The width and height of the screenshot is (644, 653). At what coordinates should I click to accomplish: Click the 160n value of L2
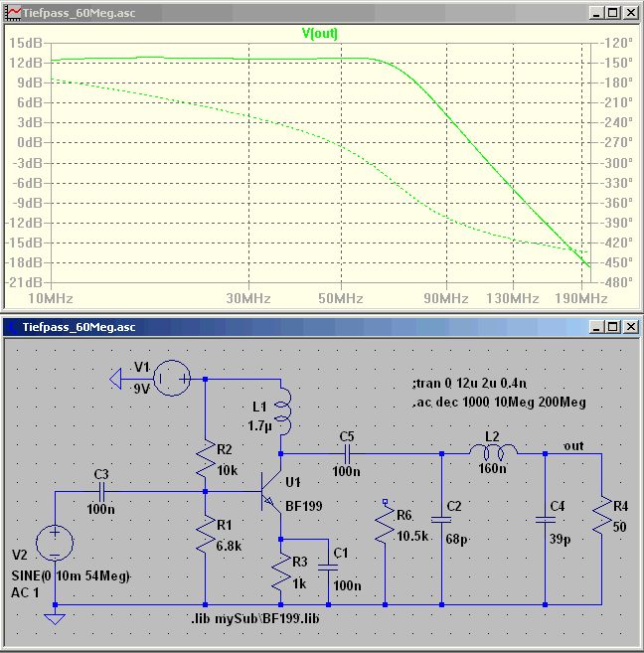492,468
